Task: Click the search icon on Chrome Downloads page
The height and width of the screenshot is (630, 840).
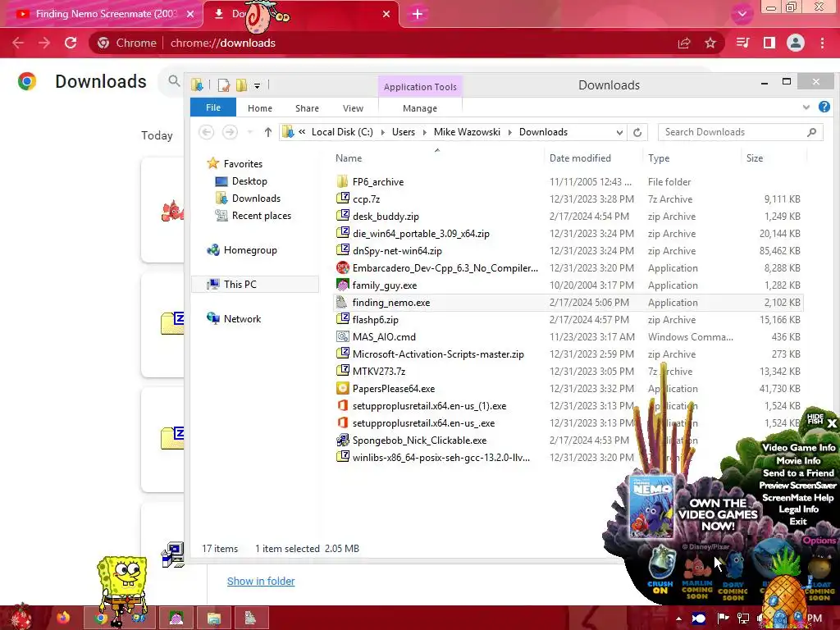Action: (x=174, y=81)
